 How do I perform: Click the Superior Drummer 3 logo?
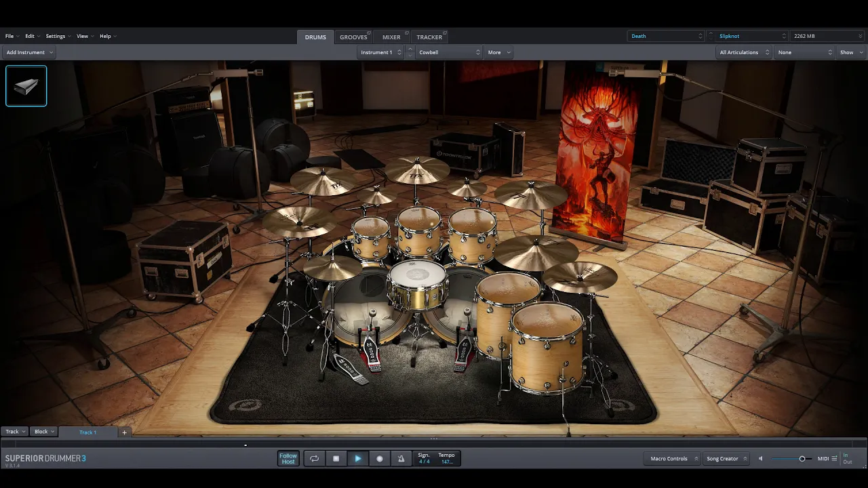coord(45,459)
